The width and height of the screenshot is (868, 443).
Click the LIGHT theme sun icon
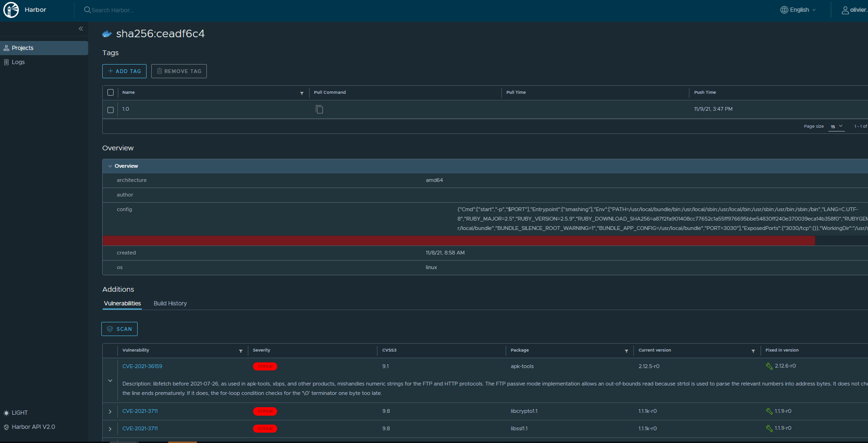(x=6, y=413)
